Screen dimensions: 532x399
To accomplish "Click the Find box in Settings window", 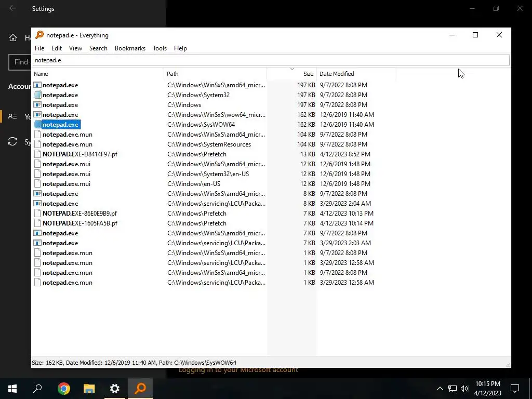I will pos(20,62).
